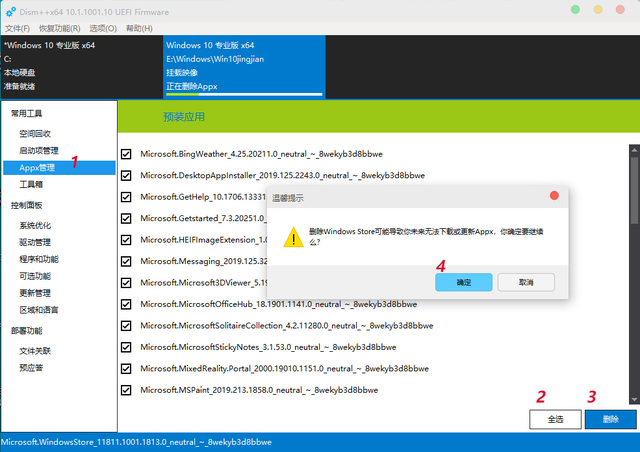Open the 选项(O) menu
This screenshot has width=640, height=452.
tap(103, 28)
